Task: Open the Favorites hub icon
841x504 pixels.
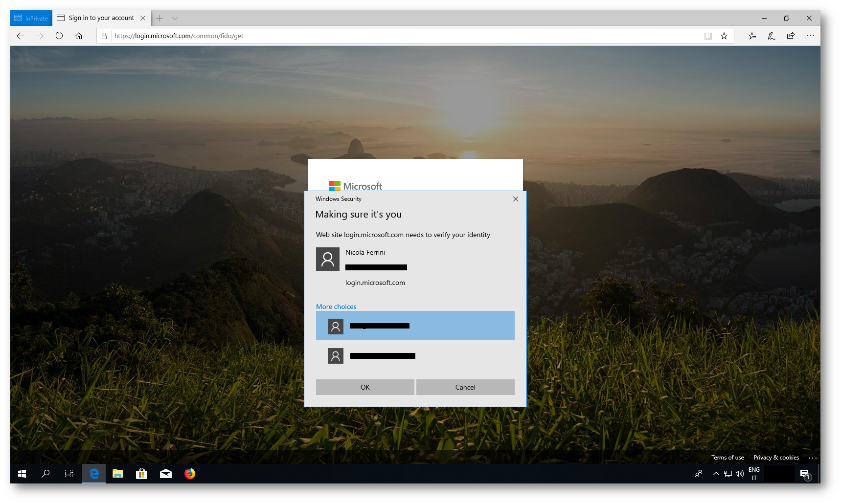Action: click(752, 36)
